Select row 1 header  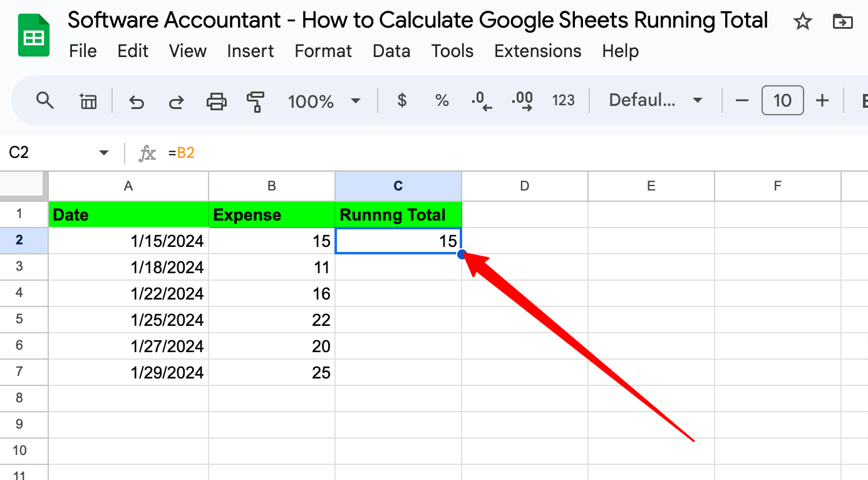coord(24,214)
